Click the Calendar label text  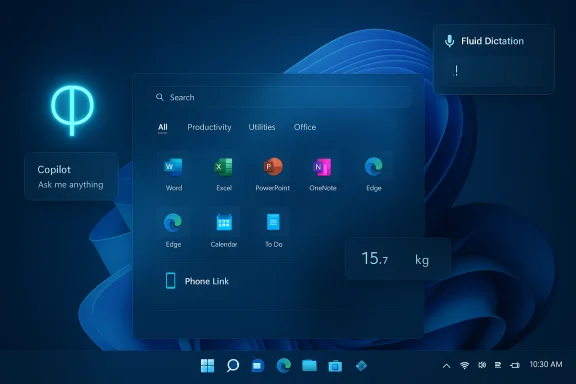(x=224, y=244)
